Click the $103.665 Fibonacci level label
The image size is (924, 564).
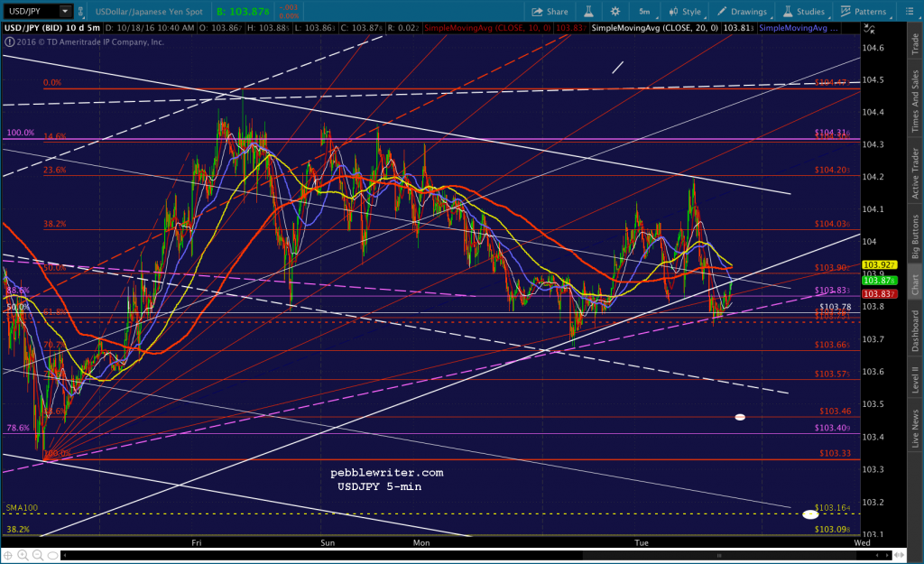click(832, 345)
